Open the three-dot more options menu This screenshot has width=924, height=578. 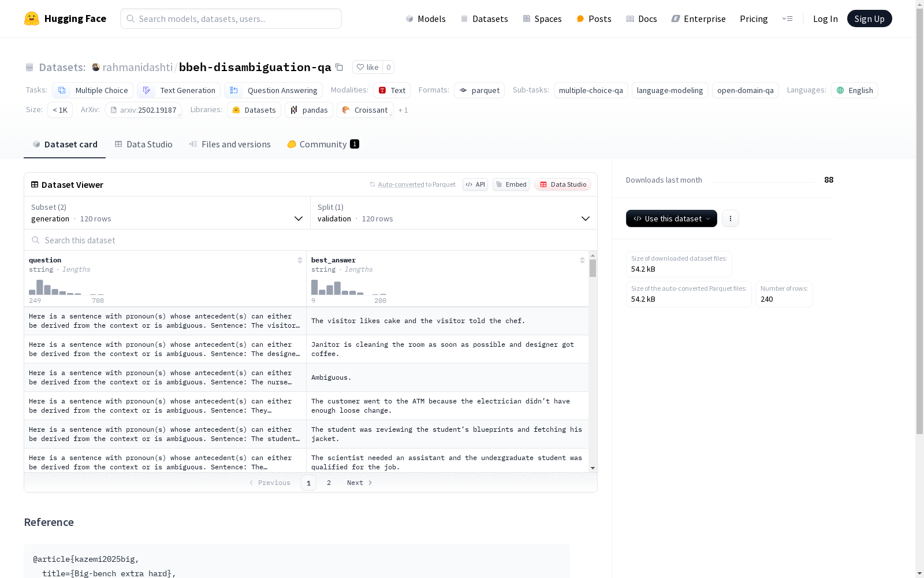coord(731,218)
